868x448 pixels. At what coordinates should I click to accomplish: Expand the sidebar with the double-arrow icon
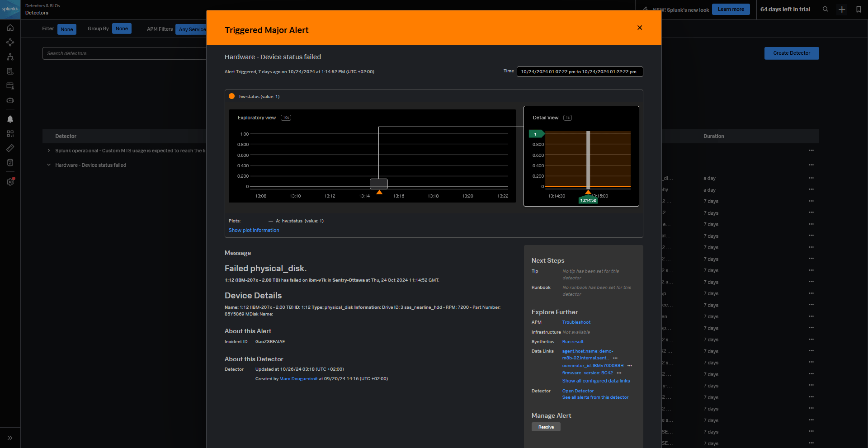point(10,438)
